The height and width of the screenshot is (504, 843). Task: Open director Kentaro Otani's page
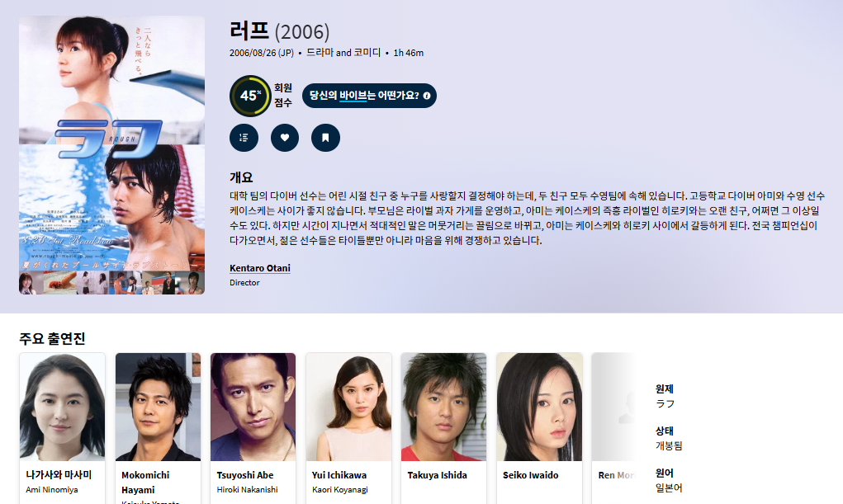pyautogui.click(x=260, y=267)
